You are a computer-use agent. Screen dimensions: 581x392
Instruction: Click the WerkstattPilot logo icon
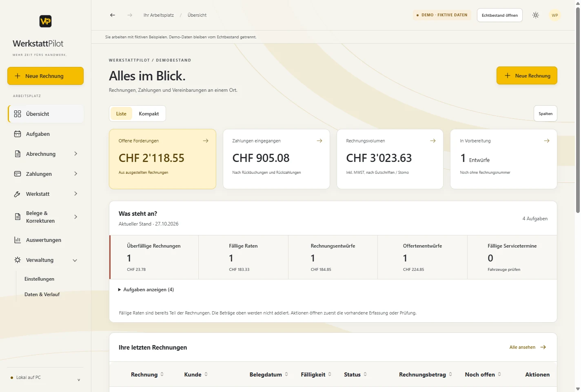click(45, 21)
